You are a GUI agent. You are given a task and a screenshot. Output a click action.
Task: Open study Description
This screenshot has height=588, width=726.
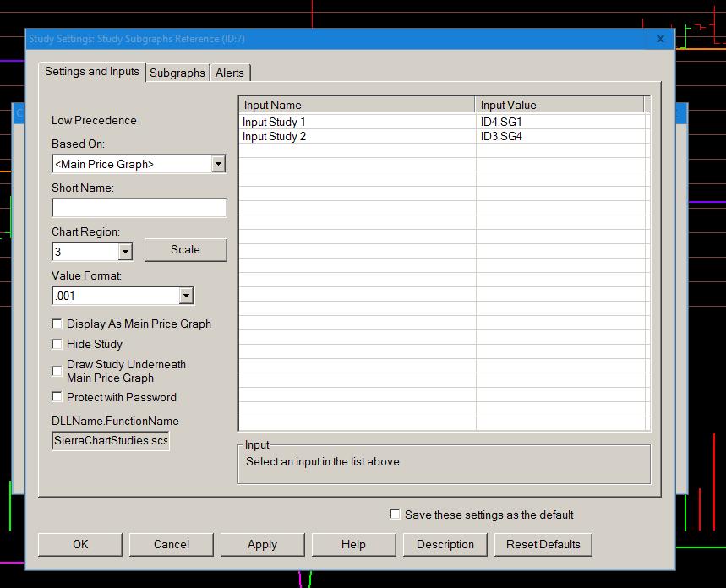[445, 545]
